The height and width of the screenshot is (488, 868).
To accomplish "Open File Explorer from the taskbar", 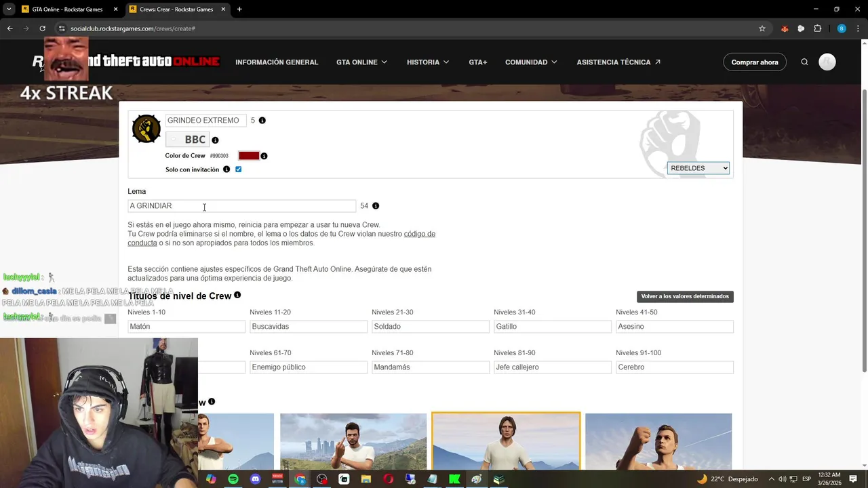I will tap(366, 479).
